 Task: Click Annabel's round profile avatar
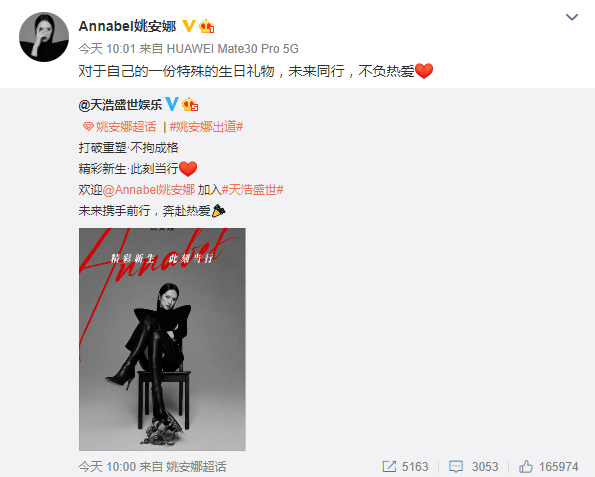44,37
